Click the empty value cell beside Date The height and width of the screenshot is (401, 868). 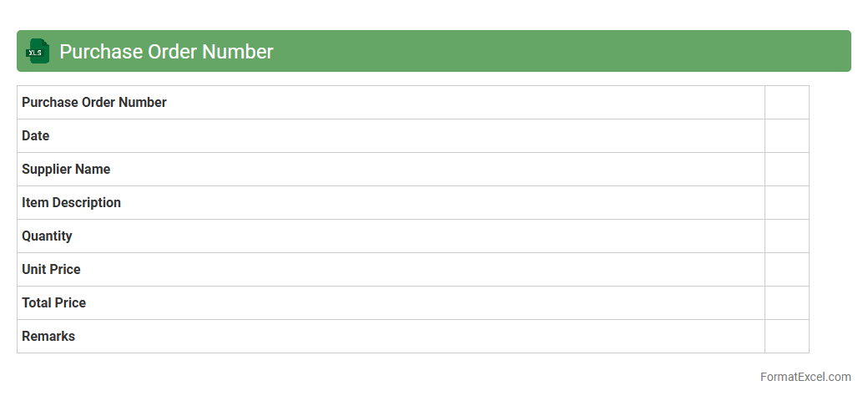(x=786, y=135)
